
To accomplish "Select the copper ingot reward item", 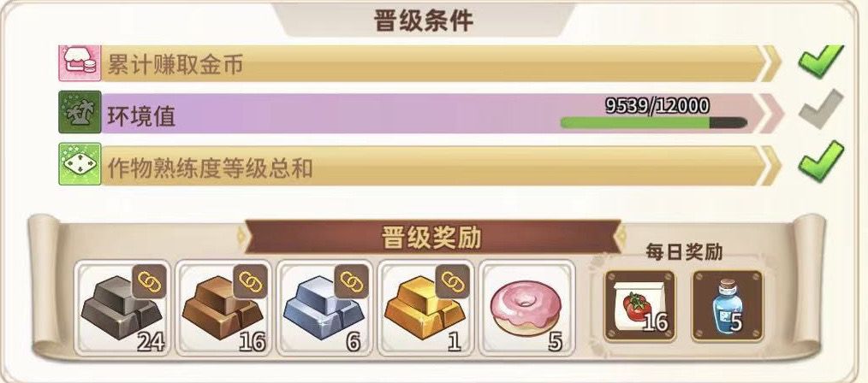I will point(223,309).
